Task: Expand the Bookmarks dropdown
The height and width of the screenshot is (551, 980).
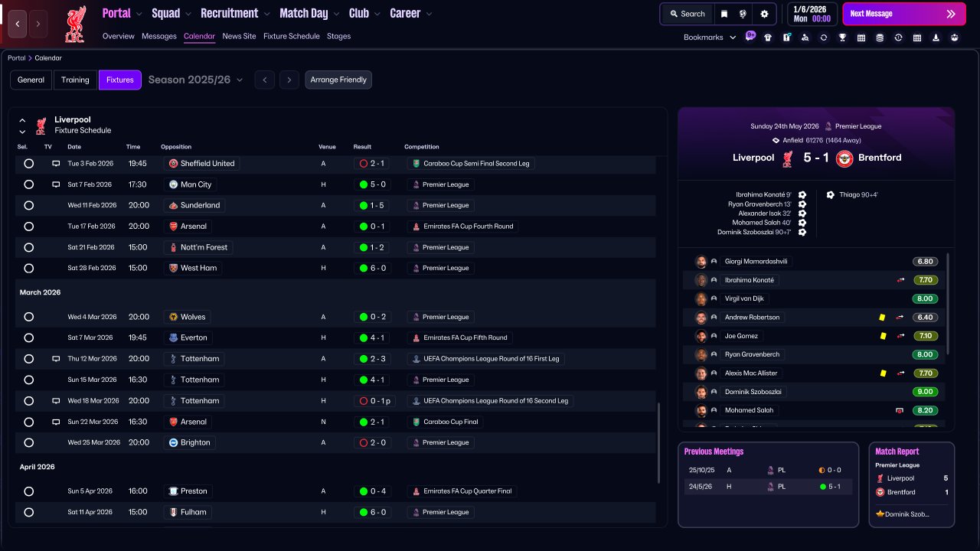Action: tap(710, 37)
